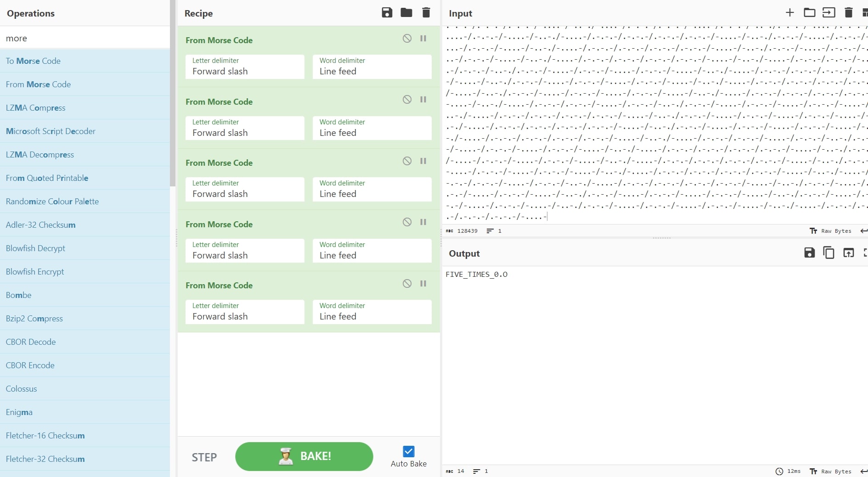
Task: Open Letter delimiter dropdown in first operation
Action: pos(245,67)
